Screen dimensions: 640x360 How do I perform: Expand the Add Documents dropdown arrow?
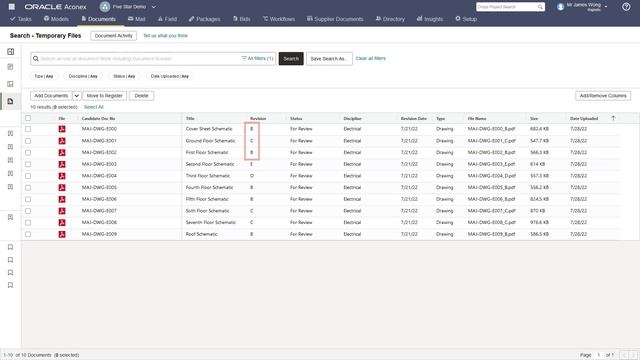pos(77,96)
